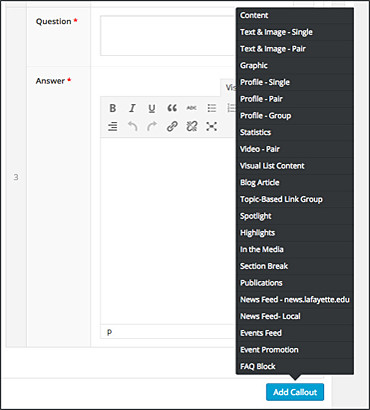Toggle fullscreen distraction-free editor

[x=211, y=126]
